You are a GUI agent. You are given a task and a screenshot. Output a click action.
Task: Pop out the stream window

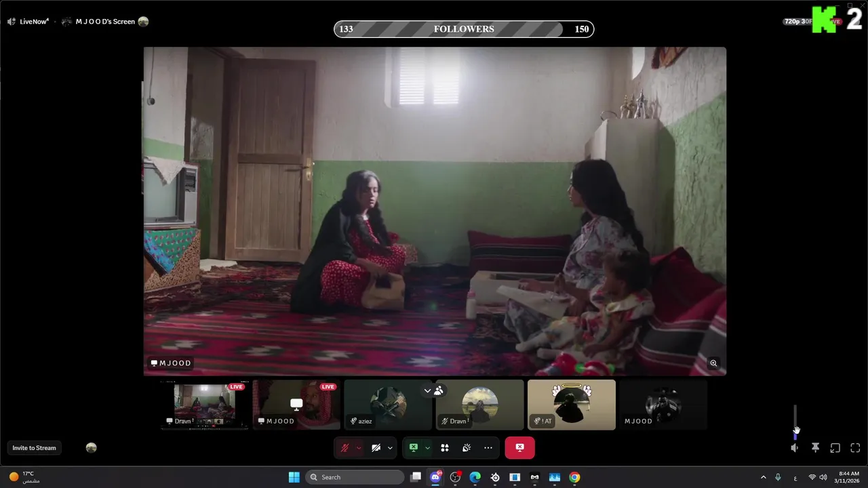[x=835, y=448]
